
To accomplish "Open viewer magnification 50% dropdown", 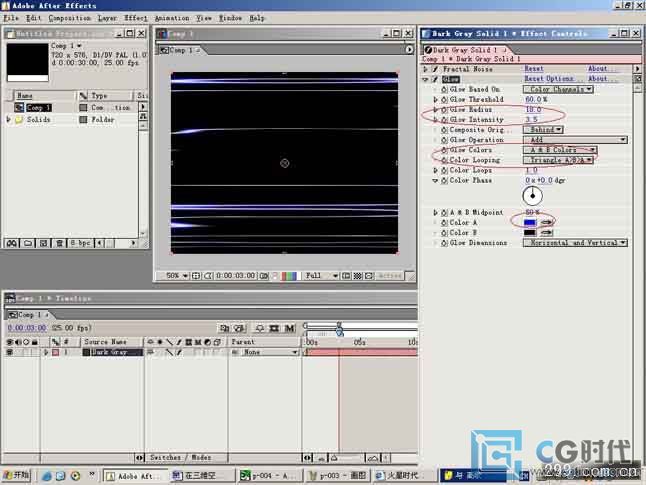I will [x=176, y=276].
